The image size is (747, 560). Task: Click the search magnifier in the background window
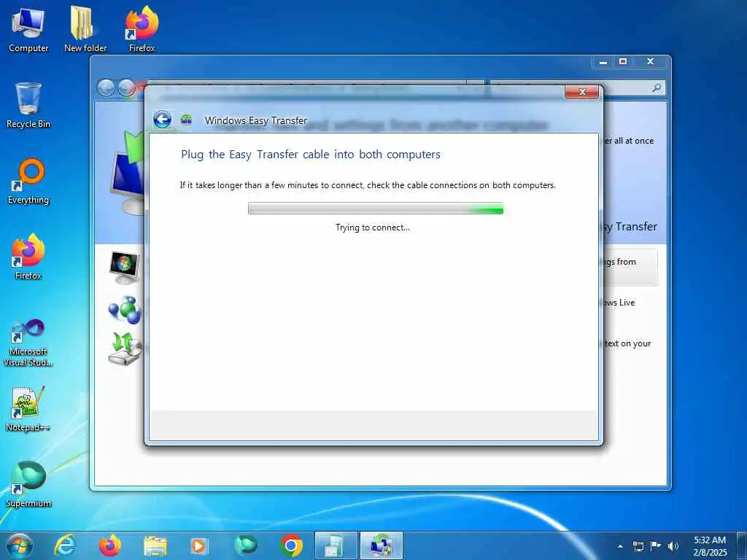coord(657,87)
